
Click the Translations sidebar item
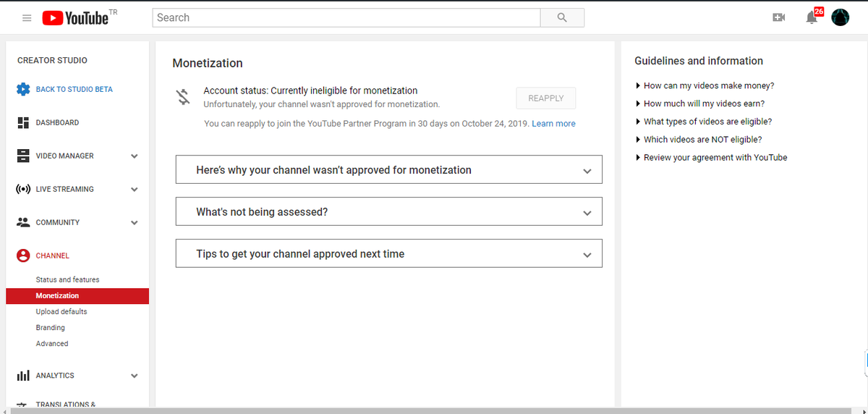[x=66, y=405]
